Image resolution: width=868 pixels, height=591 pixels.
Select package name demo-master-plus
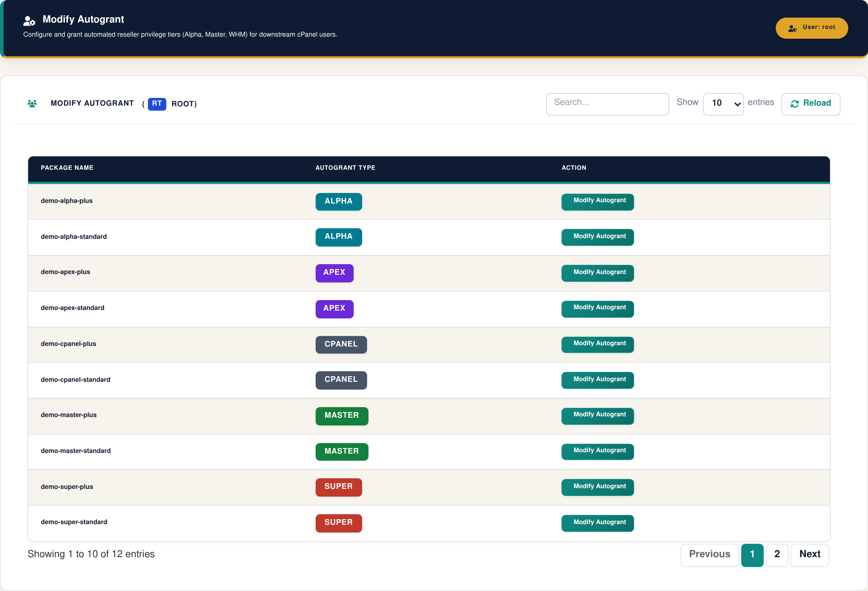click(x=69, y=415)
